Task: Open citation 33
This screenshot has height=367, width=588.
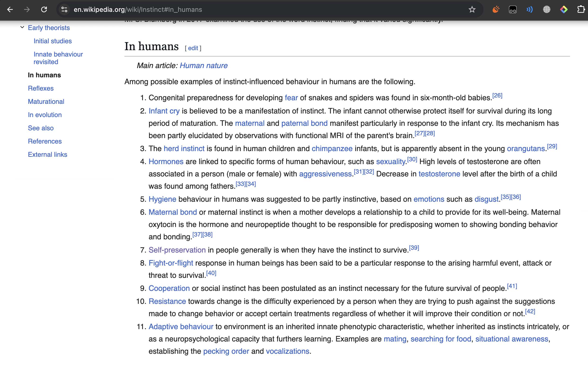Action: tap(241, 184)
